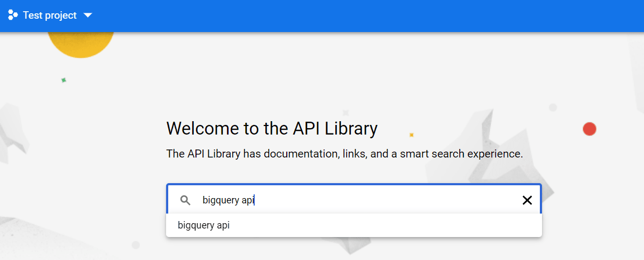The image size is (644, 260).
Task: Click the small green star sparkle
Action: 64,80
